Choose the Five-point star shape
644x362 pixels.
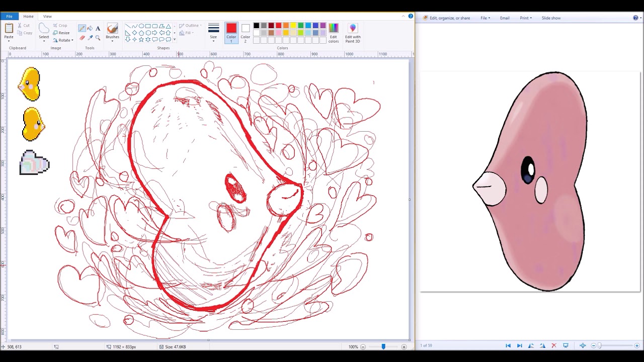click(x=141, y=39)
